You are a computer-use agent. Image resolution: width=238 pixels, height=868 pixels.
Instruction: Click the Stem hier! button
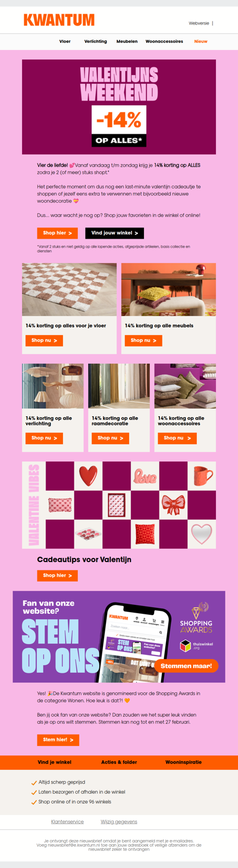[x=58, y=739]
